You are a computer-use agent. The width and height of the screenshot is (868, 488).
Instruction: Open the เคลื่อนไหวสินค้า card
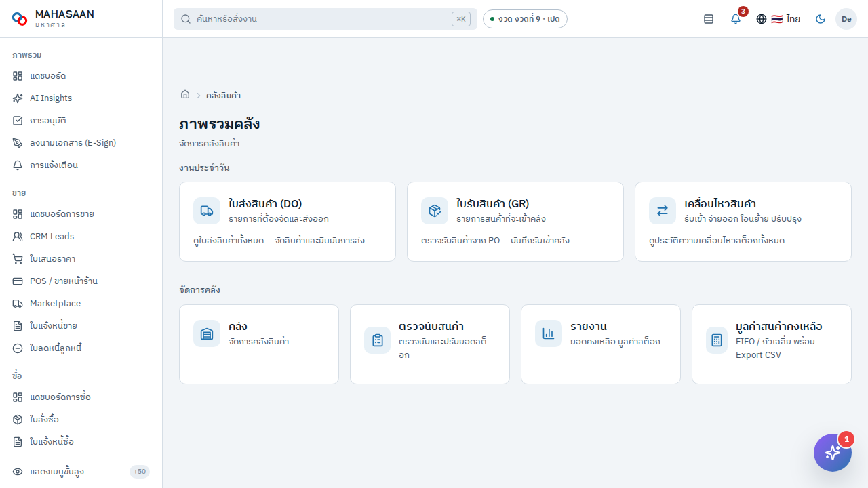point(743,222)
